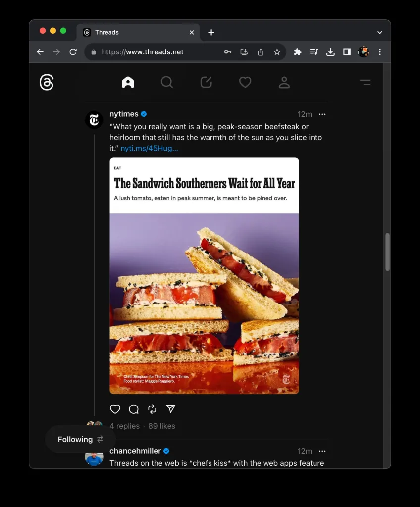Toggle the browser side panel
This screenshot has width=420, height=507.
pyautogui.click(x=347, y=52)
